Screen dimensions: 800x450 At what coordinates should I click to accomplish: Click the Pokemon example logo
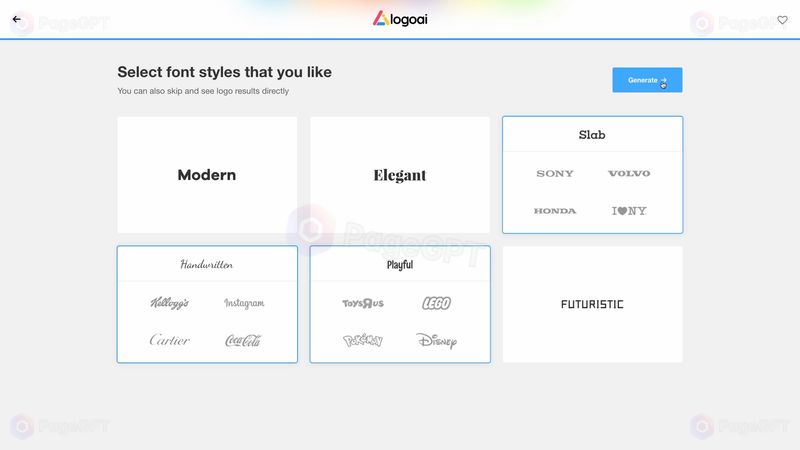pos(363,340)
